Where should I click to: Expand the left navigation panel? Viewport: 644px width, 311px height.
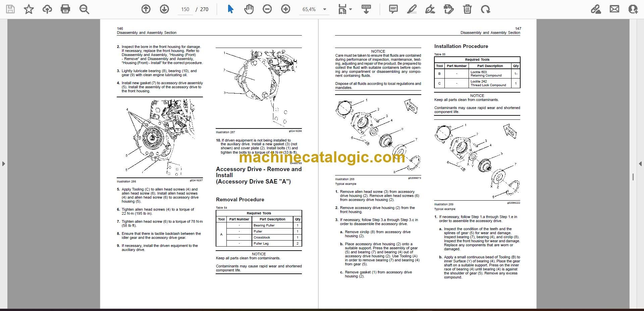(3, 164)
